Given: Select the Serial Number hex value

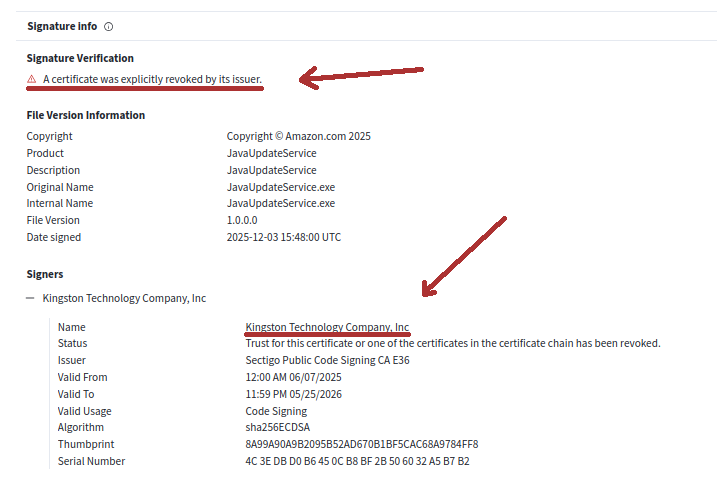Looking at the screenshot, I should [358, 461].
